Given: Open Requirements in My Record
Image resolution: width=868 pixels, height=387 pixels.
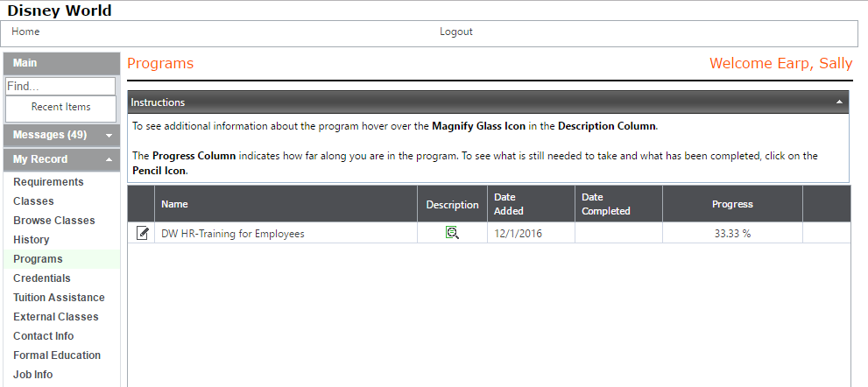Looking at the screenshot, I should pos(49,182).
